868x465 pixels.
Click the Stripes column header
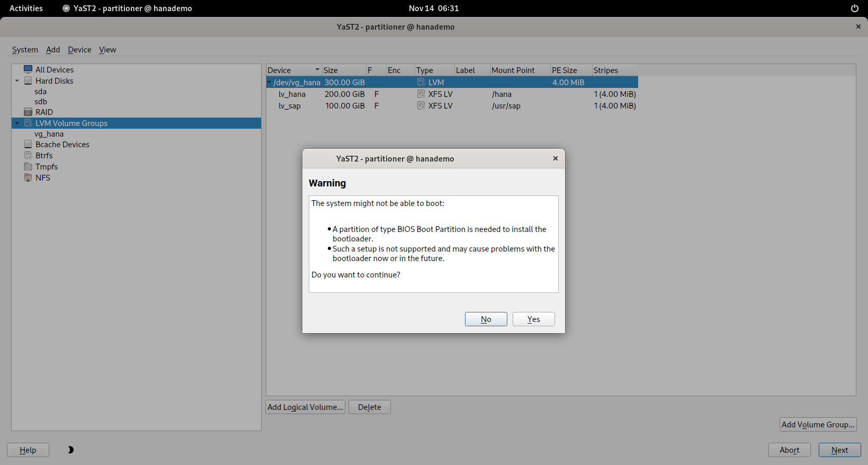[x=615, y=70]
